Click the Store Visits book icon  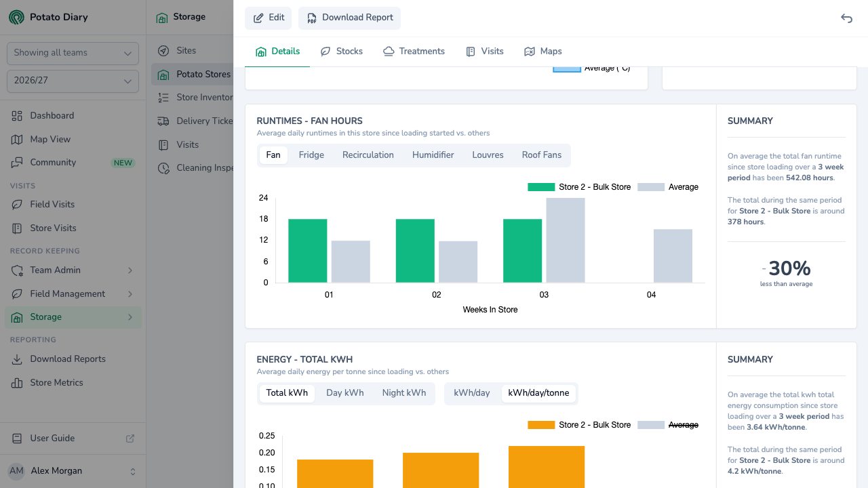(x=17, y=228)
